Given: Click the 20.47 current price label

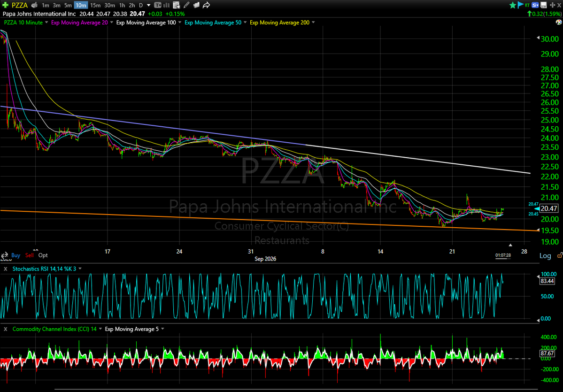Looking at the screenshot, I should pyautogui.click(x=548, y=208).
